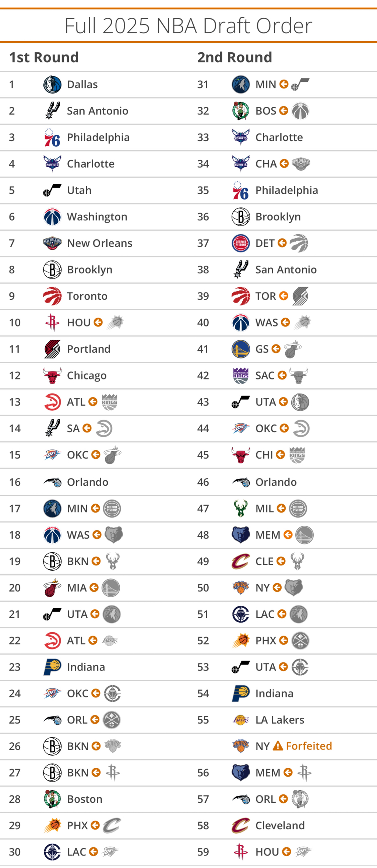Select the Warriors logo at pick 41
Viewport: 377px width, 868px height.
pos(240,349)
